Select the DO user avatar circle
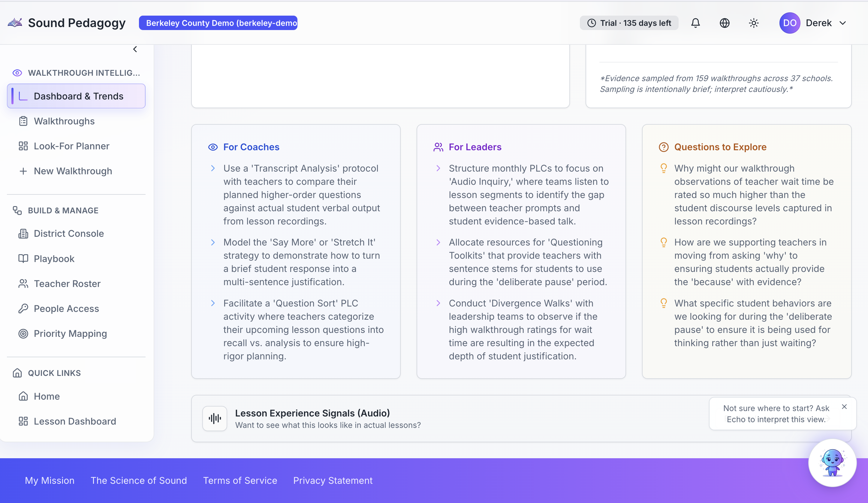 click(789, 23)
